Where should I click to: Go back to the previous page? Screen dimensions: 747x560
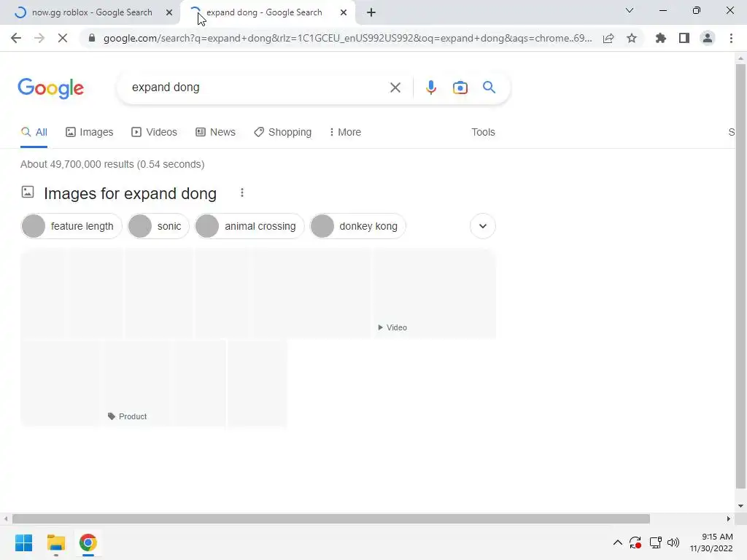point(16,38)
